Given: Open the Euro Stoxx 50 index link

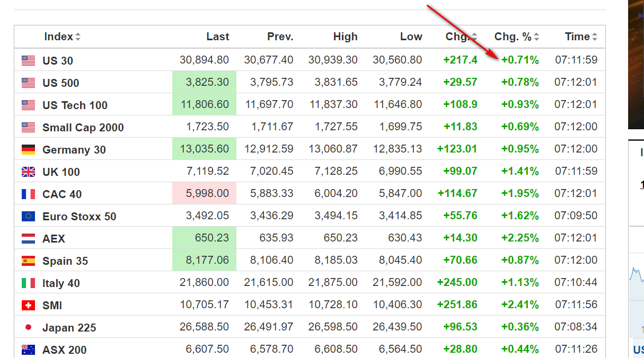Looking at the screenshot, I should click(x=80, y=216).
